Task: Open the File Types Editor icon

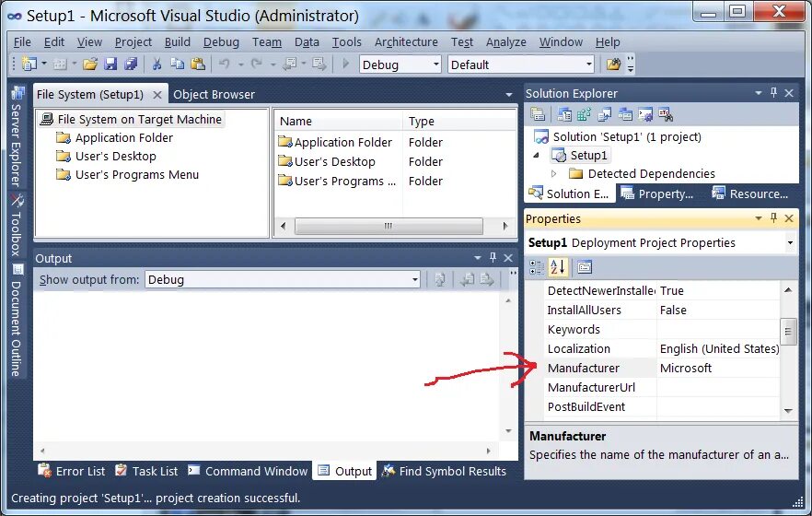Action: point(604,114)
